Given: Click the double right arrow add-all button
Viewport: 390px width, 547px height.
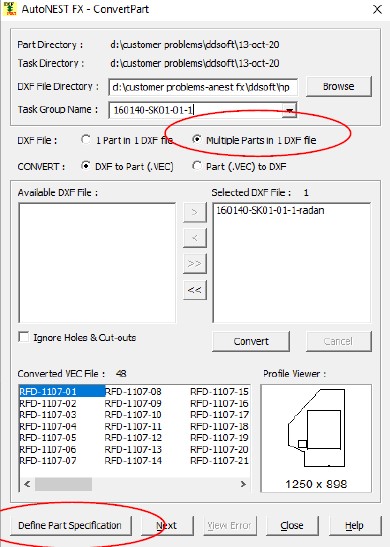Looking at the screenshot, I should (x=195, y=264).
